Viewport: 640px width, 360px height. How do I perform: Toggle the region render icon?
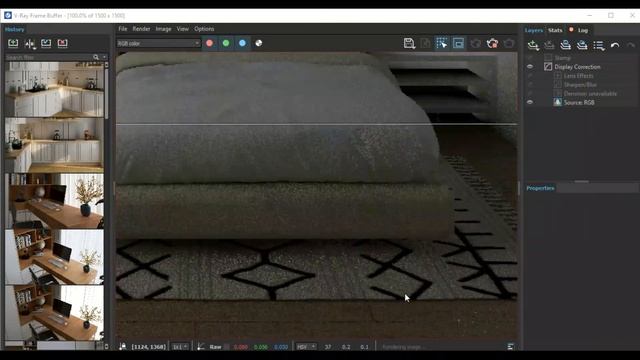tap(458, 43)
